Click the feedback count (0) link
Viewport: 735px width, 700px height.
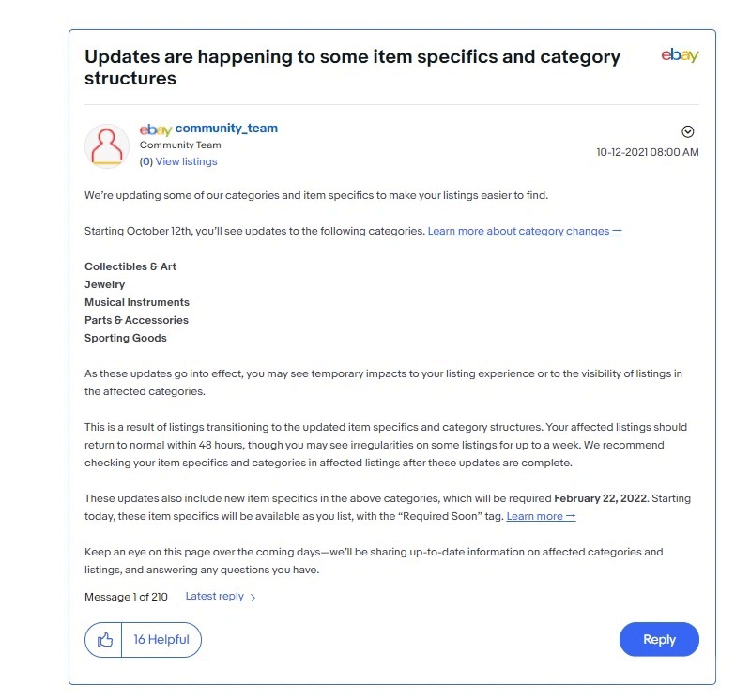145,161
